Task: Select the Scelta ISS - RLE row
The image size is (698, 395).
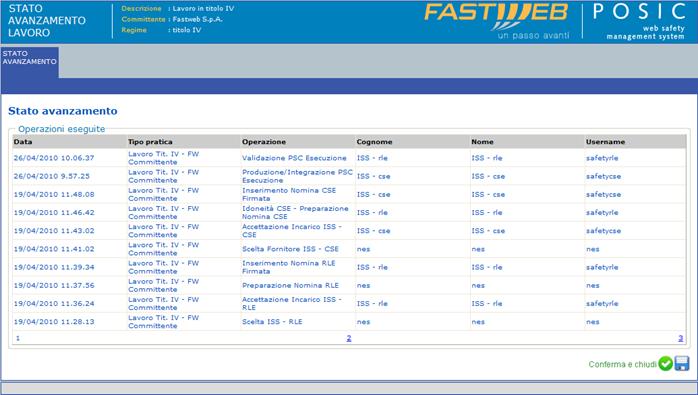Action: (x=349, y=322)
